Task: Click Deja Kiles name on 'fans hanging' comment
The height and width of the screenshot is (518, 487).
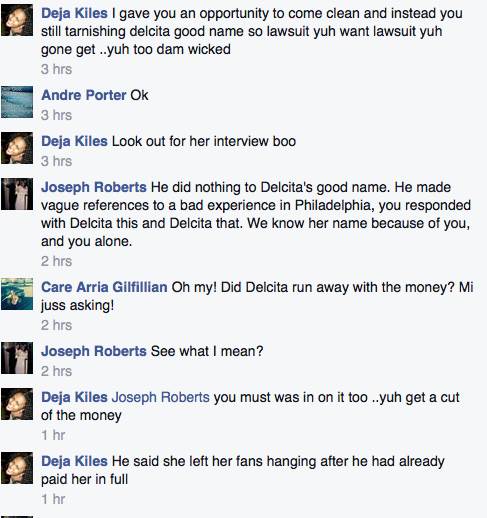Action: click(x=74, y=461)
